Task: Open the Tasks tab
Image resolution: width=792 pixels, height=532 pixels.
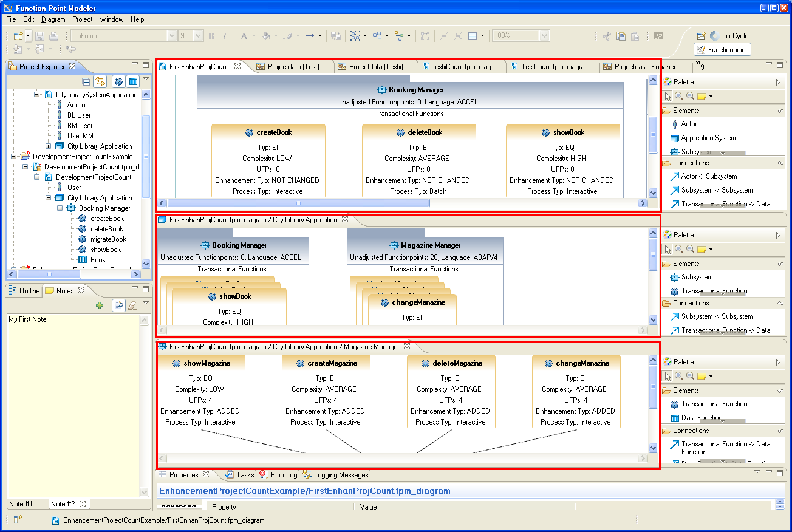Action: [240, 475]
